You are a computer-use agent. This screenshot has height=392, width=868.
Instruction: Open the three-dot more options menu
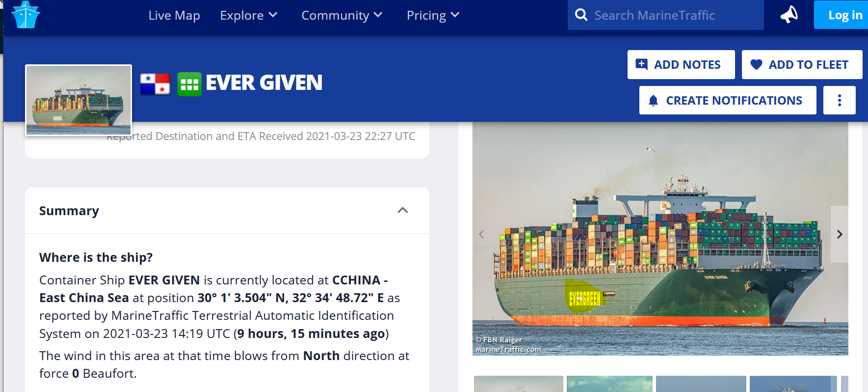(839, 100)
